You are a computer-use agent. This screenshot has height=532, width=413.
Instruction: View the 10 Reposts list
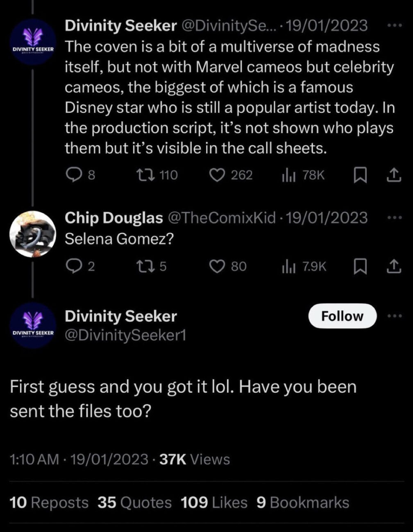[49, 503]
